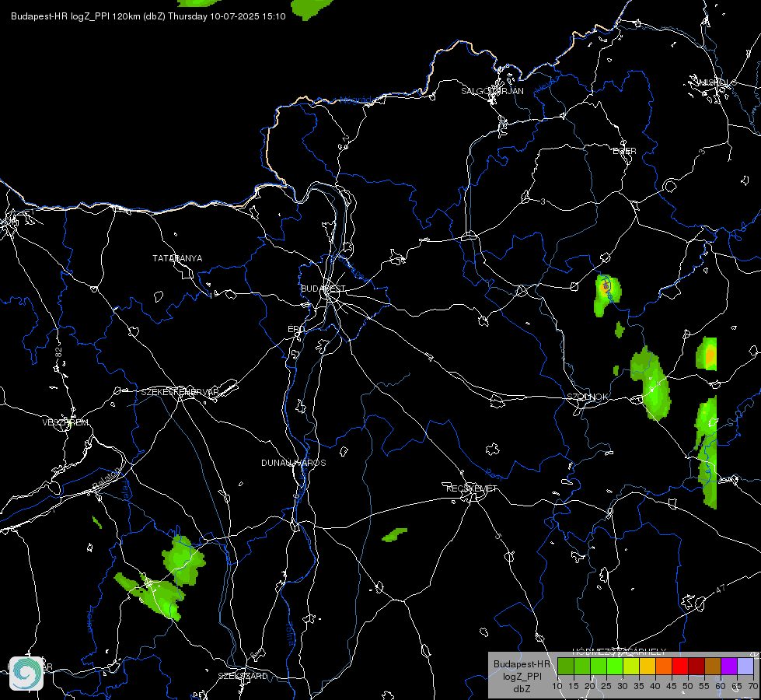Click the 'dbZ' unit label in the legend
Viewport: 761px width, 700px height.
(x=522, y=689)
